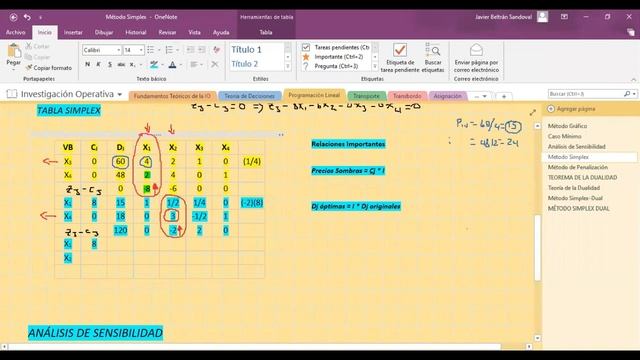Switch to the Revisar tab

(167, 32)
